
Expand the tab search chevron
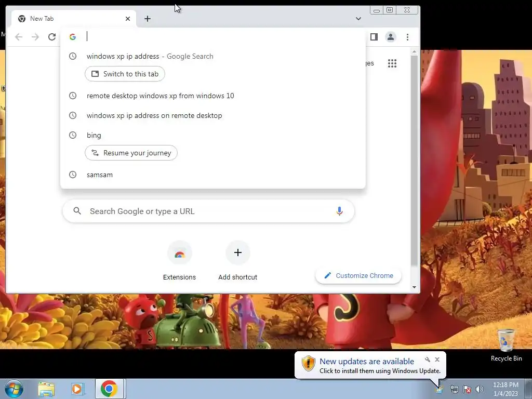(358, 19)
